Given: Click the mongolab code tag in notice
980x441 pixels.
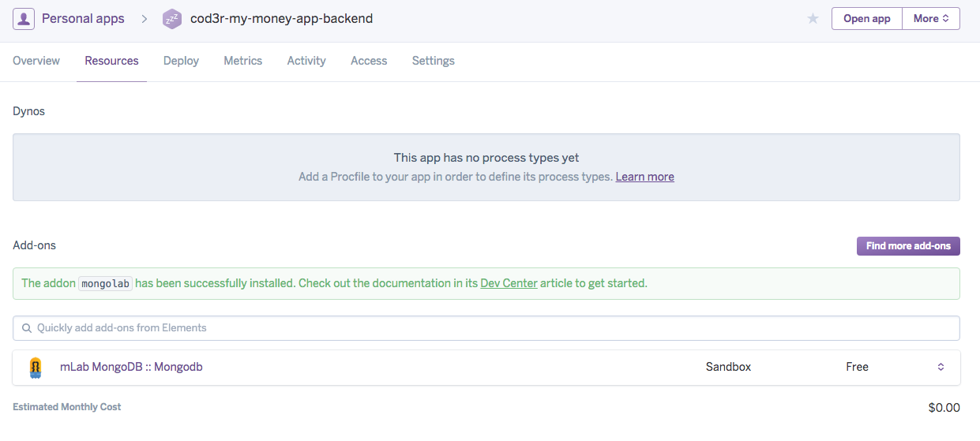Looking at the screenshot, I should [x=106, y=283].
